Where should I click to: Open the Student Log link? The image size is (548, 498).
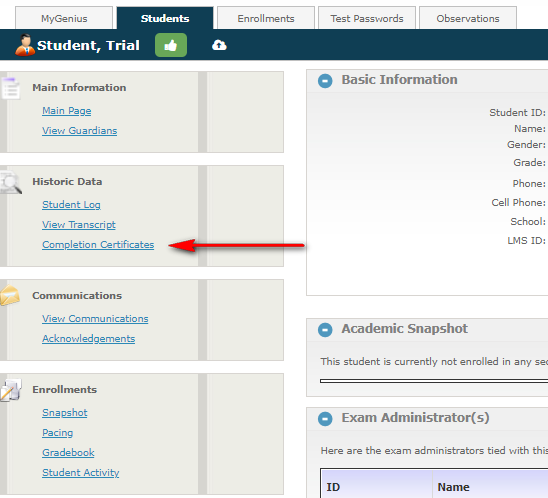(71, 205)
